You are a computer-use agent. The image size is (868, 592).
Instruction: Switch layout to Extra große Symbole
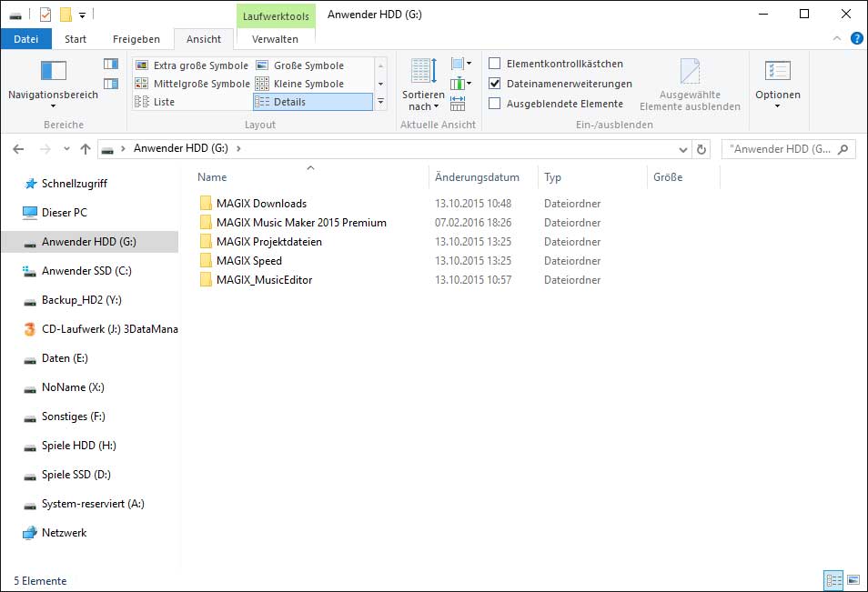(x=192, y=65)
